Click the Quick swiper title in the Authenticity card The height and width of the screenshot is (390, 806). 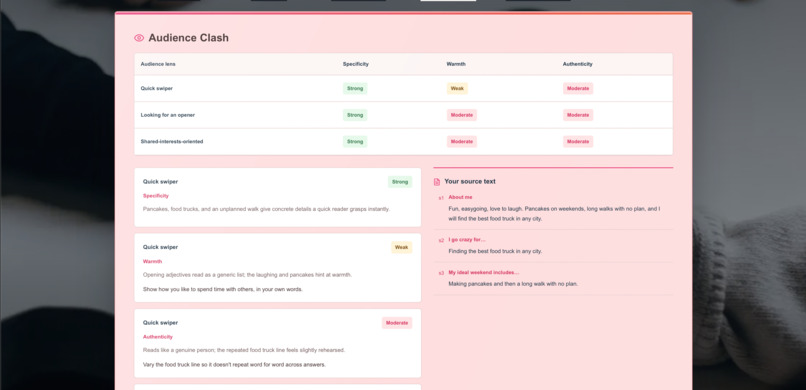[160, 323]
